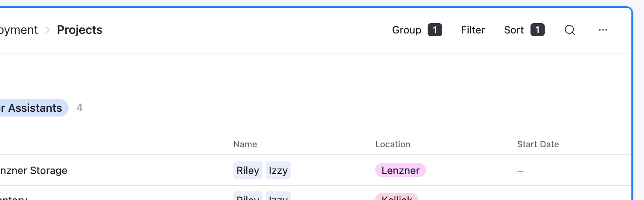Click the breadcrumb chevron before Projects
Screen dimensions: 644x200
[48, 30]
